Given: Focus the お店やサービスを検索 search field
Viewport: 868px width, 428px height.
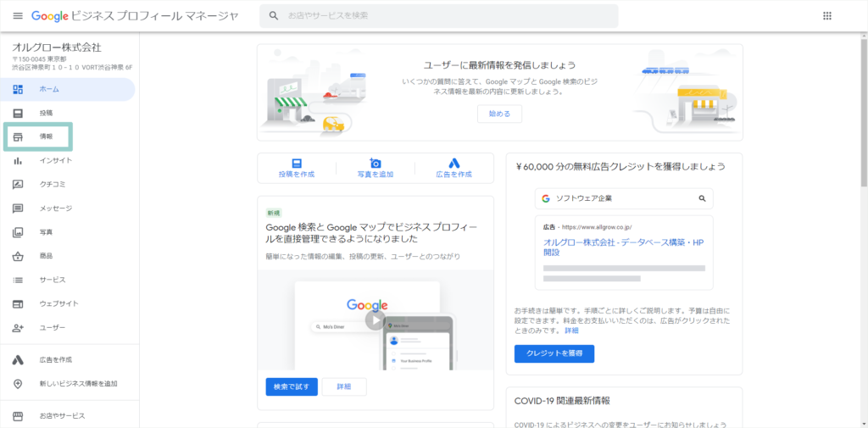Looking at the screenshot, I should (439, 16).
